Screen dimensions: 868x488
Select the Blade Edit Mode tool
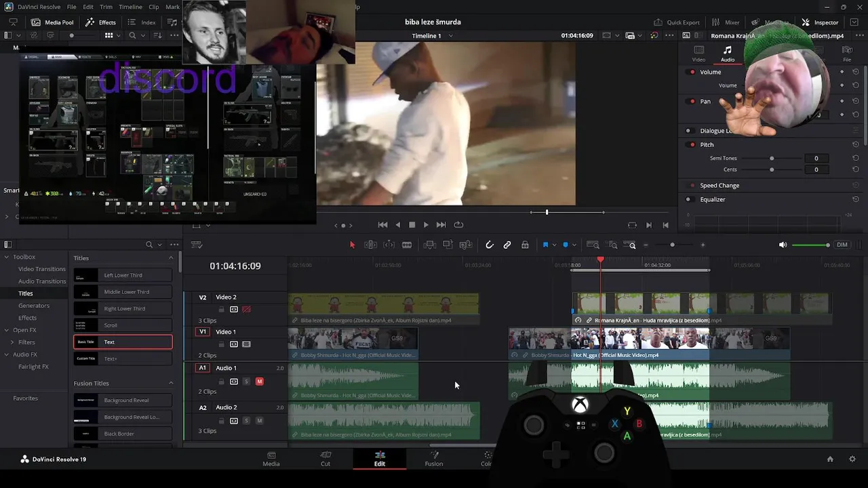[x=407, y=245]
